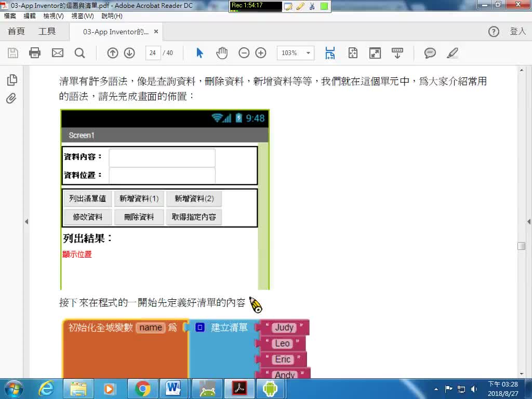
Task: Click the fit one full page icon
Action: [353, 53]
